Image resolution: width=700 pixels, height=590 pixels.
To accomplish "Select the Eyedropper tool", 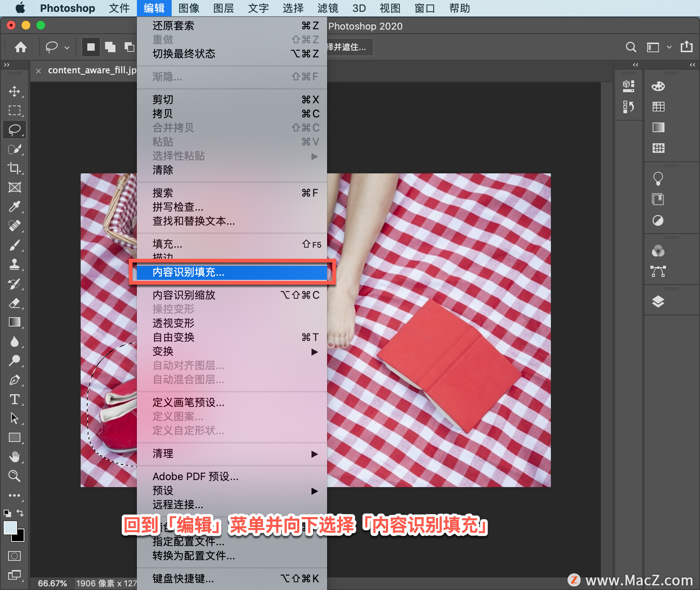I will 14,206.
